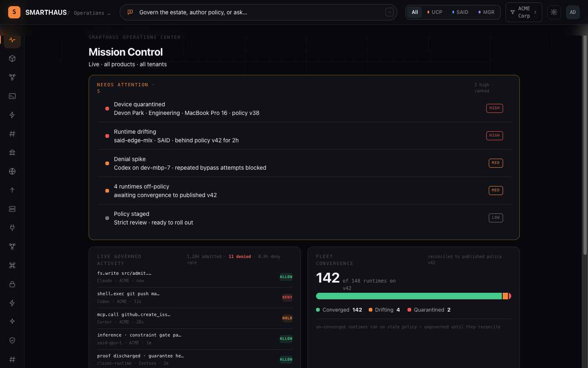Click MED badge on 4 runtimes off-policy row
This screenshot has width=588, height=368.
click(x=496, y=191)
